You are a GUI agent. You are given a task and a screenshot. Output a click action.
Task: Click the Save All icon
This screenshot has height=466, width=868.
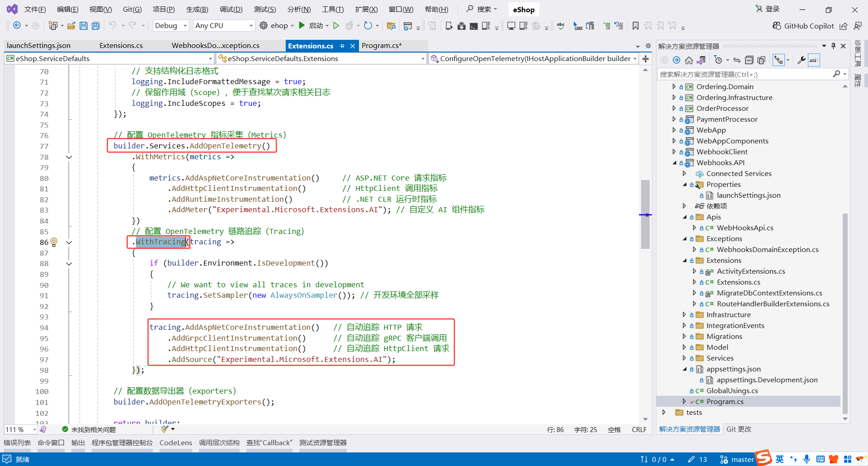point(95,26)
